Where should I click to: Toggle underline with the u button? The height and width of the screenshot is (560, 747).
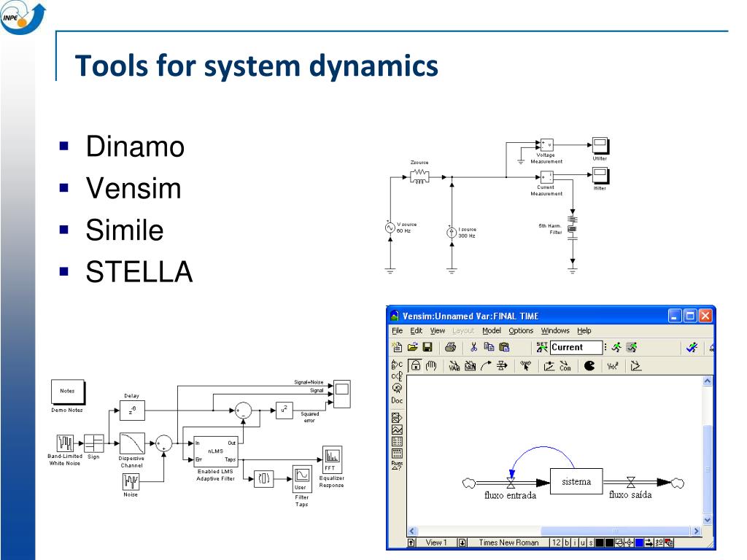(583, 542)
